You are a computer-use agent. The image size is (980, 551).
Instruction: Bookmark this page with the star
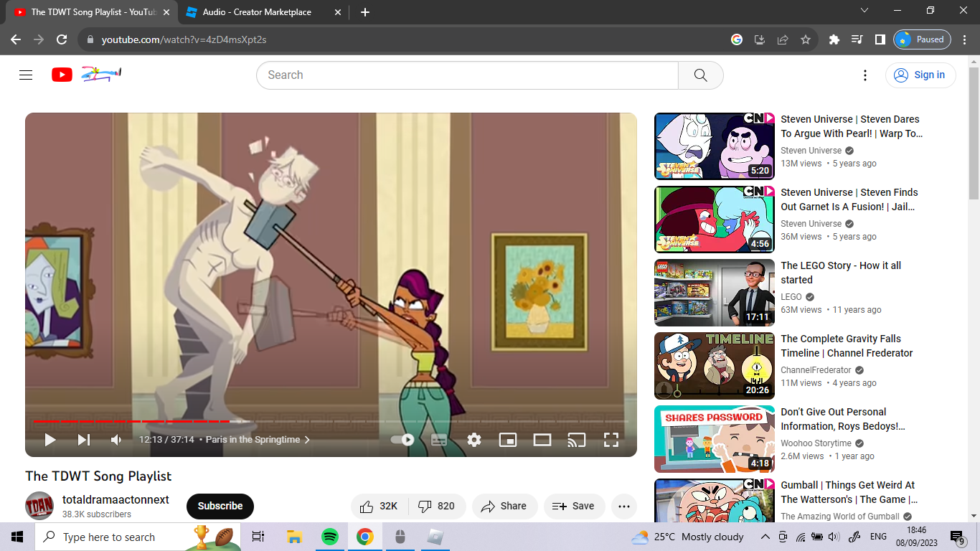(806, 39)
